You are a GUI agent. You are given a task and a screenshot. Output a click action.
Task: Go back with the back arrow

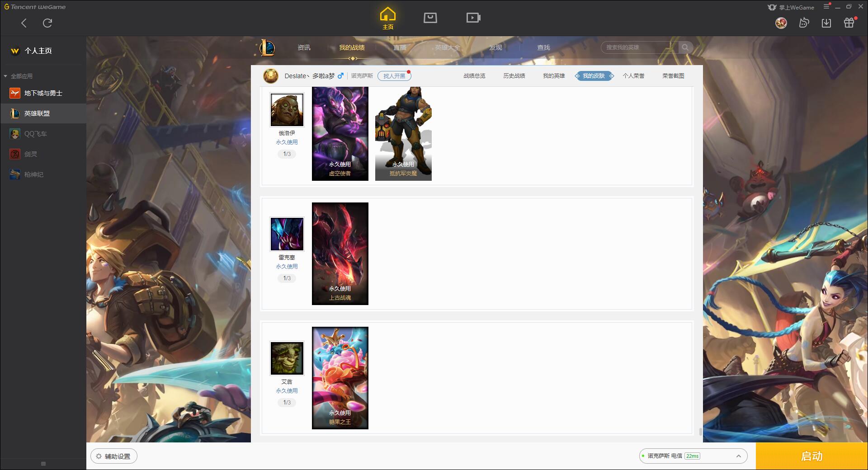tap(24, 23)
